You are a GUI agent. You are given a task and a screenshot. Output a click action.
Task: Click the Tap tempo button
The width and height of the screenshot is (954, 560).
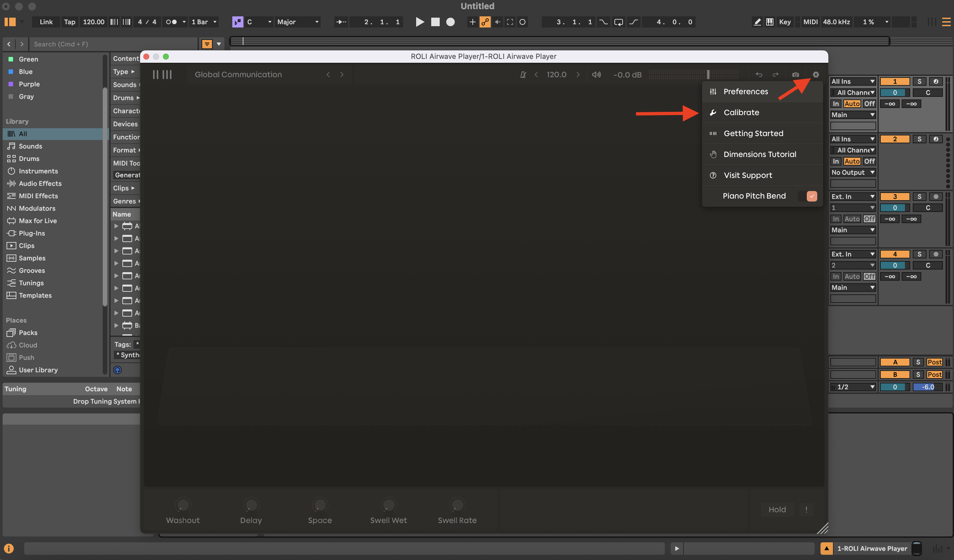click(x=69, y=22)
